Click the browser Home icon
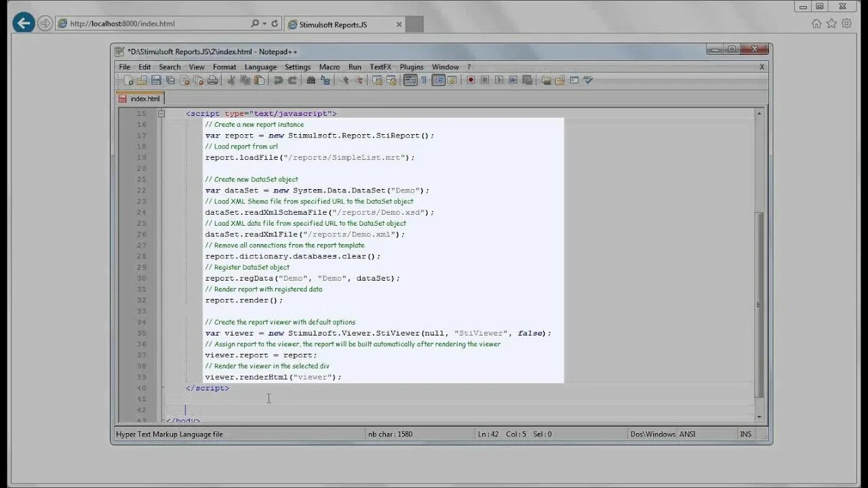 click(816, 23)
